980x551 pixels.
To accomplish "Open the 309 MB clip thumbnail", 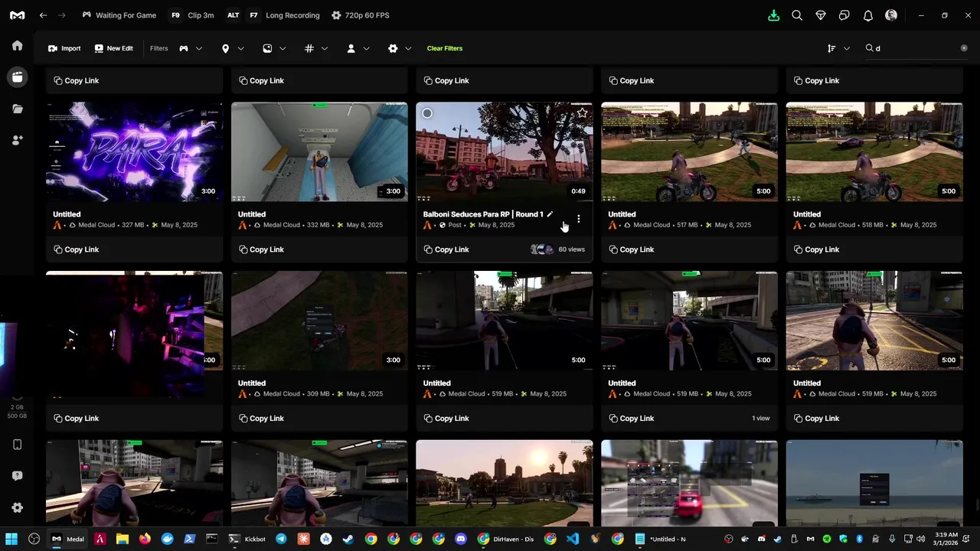I will click(x=319, y=321).
